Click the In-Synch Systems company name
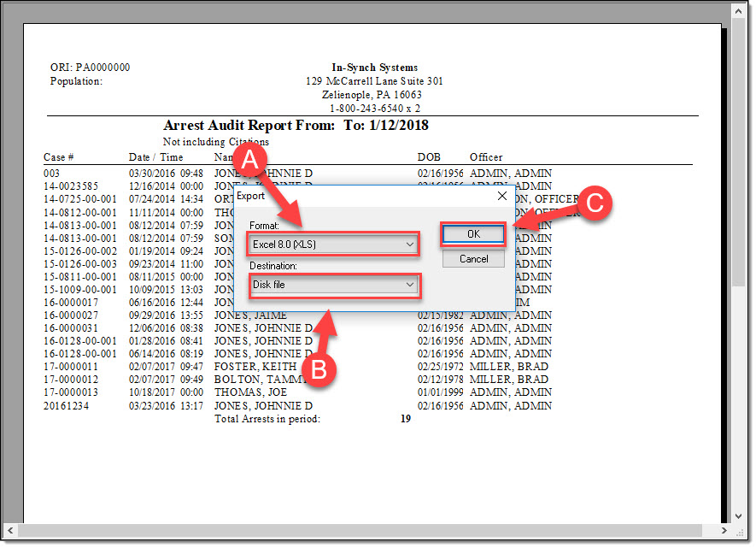The image size is (756, 548). (x=374, y=68)
